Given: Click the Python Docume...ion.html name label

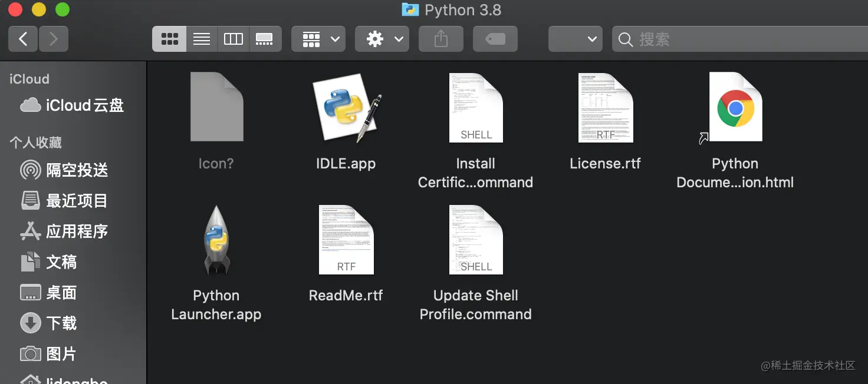Looking at the screenshot, I should [735, 173].
